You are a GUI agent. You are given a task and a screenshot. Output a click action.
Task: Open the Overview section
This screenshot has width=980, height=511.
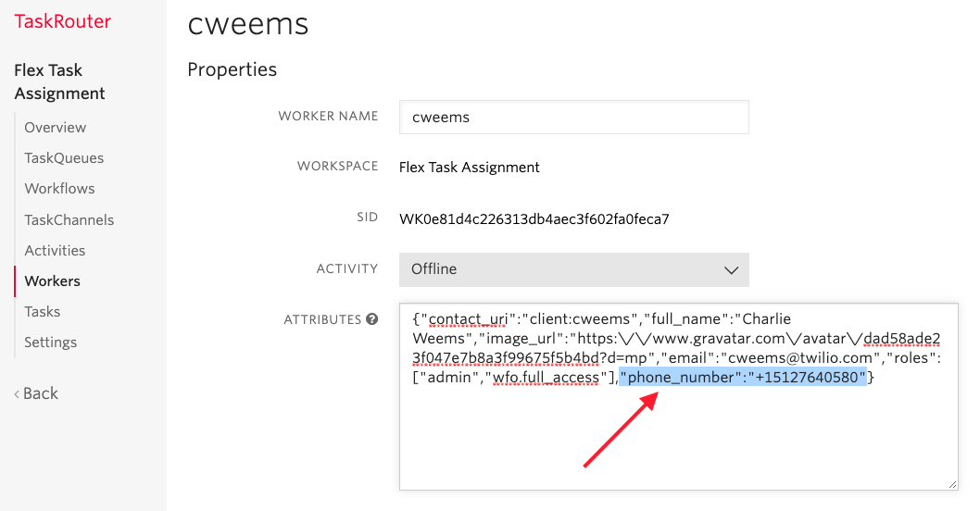point(55,128)
